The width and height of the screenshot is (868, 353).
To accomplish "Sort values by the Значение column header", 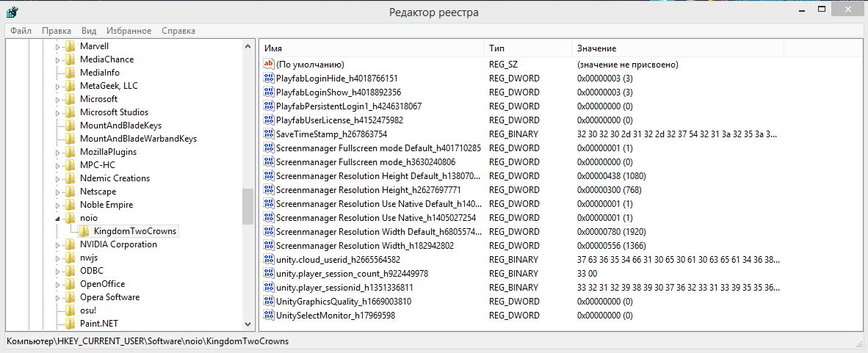I will point(678,48).
